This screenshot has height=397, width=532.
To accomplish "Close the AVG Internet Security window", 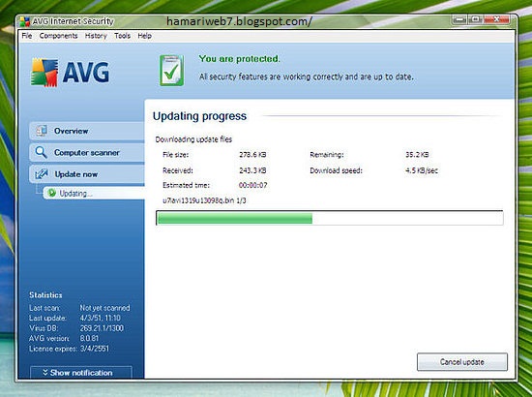I will point(497,19).
